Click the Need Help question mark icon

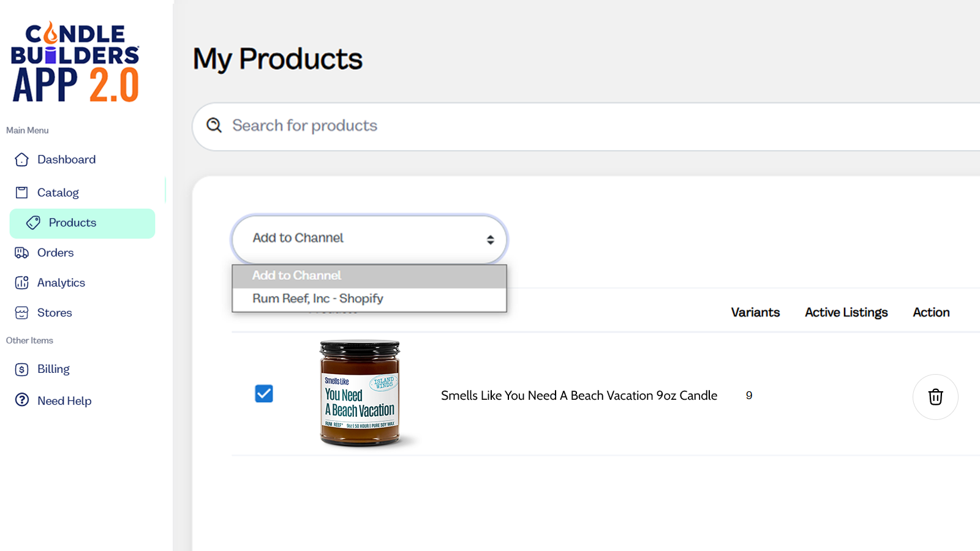click(21, 400)
